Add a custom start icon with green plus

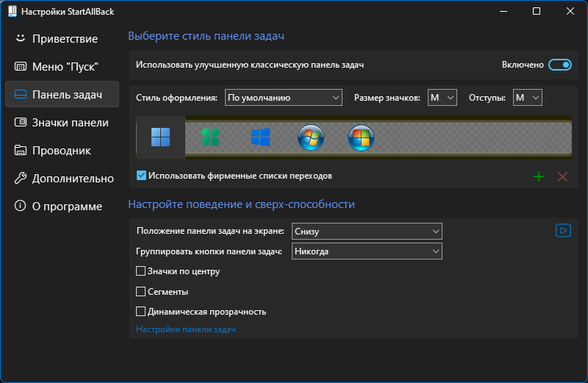(539, 176)
